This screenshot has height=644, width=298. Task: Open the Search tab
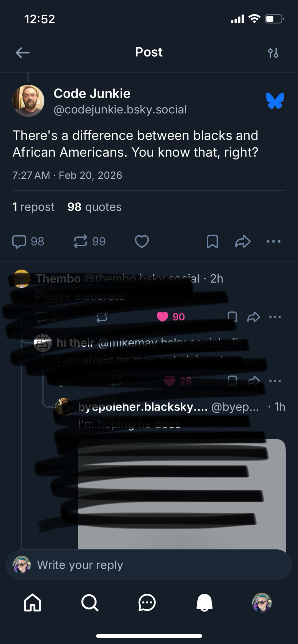[x=90, y=602]
